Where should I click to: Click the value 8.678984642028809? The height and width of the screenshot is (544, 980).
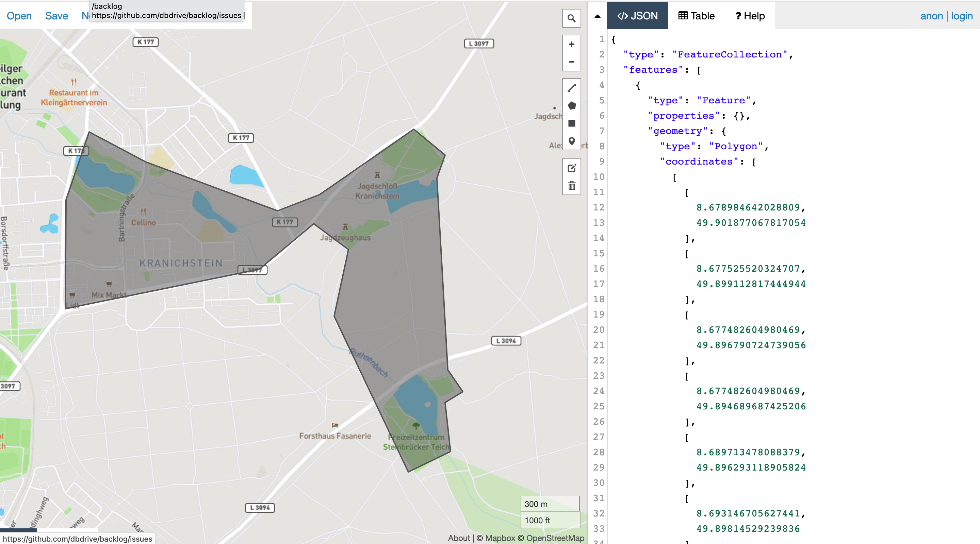pyautogui.click(x=748, y=207)
